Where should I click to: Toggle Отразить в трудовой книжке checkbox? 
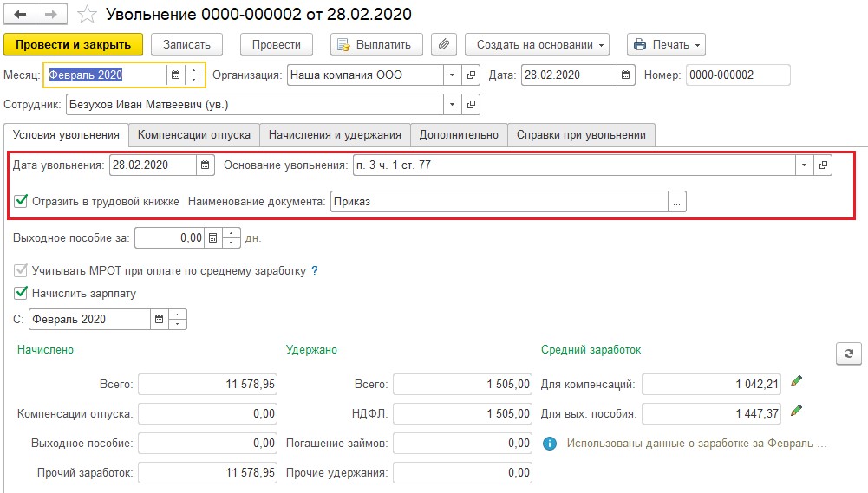(21, 201)
